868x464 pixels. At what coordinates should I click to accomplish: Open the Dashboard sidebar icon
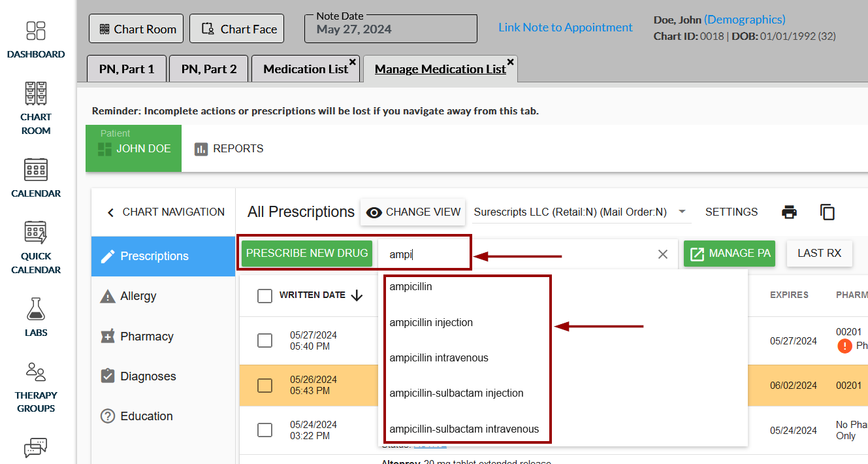(x=36, y=31)
